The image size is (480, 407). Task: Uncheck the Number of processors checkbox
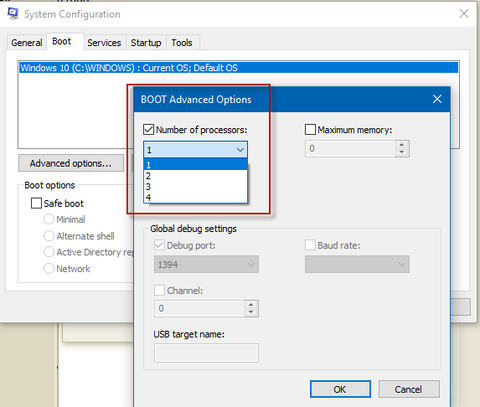pos(148,129)
